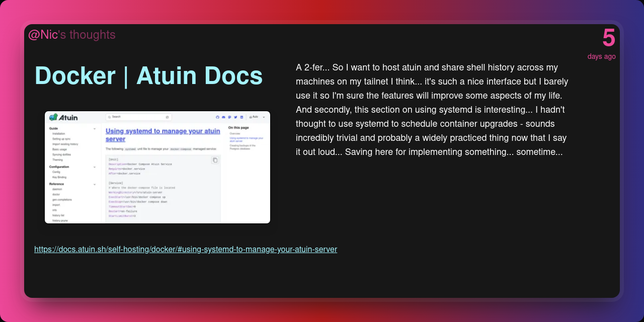Image resolution: width=644 pixels, height=322 pixels.
Task: Click the Docker | Atuin Docs title
Action: pos(148,76)
